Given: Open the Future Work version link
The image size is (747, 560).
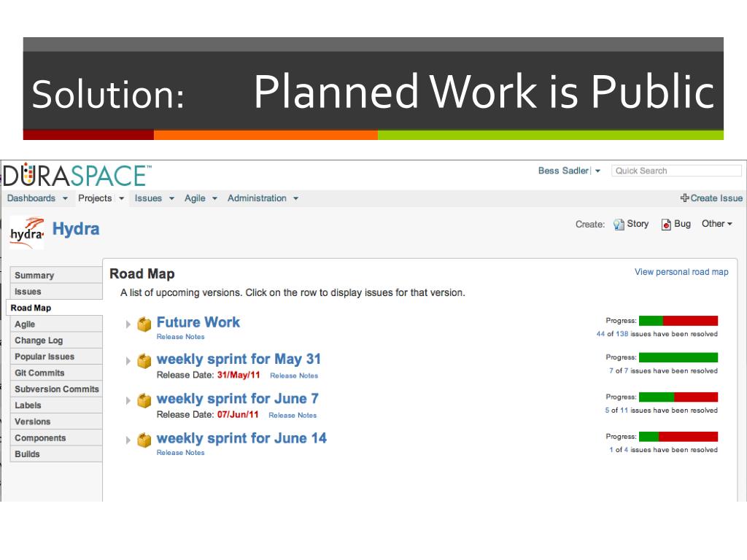Looking at the screenshot, I should pyautogui.click(x=198, y=322).
